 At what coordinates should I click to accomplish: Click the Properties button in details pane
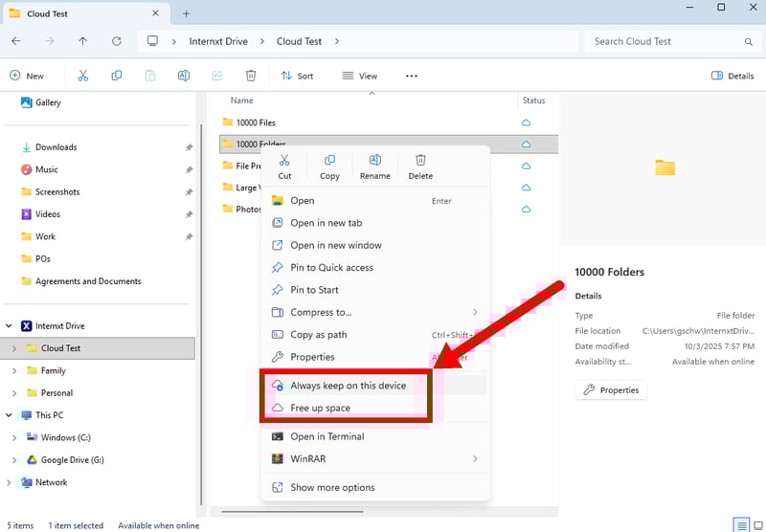pos(611,390)
